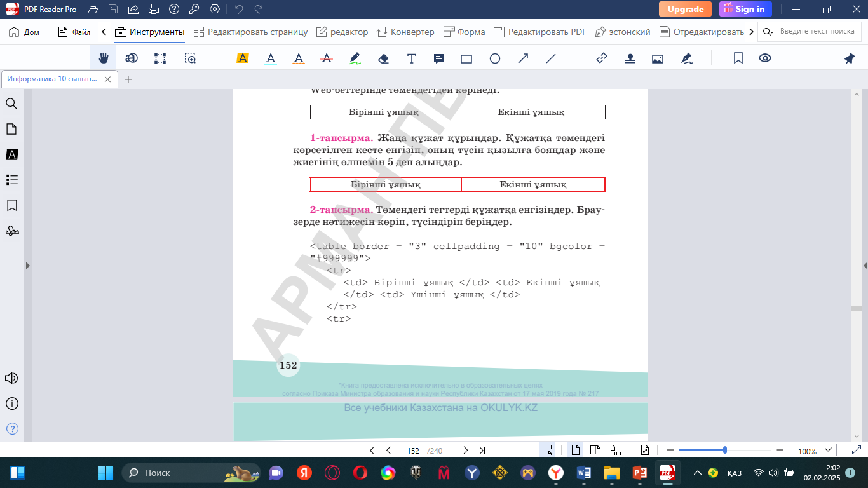The width and height of the screenshot is (868, 488).
Task: Pick the marquee zoom-to-area tool
Action: 190,58
